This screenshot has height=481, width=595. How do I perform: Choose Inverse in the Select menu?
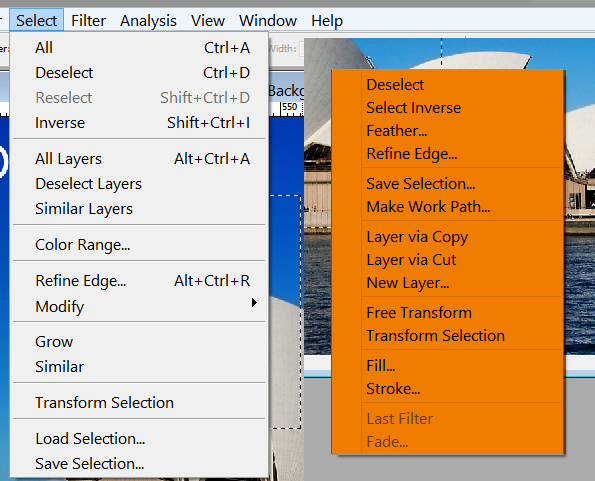(139, 123)
